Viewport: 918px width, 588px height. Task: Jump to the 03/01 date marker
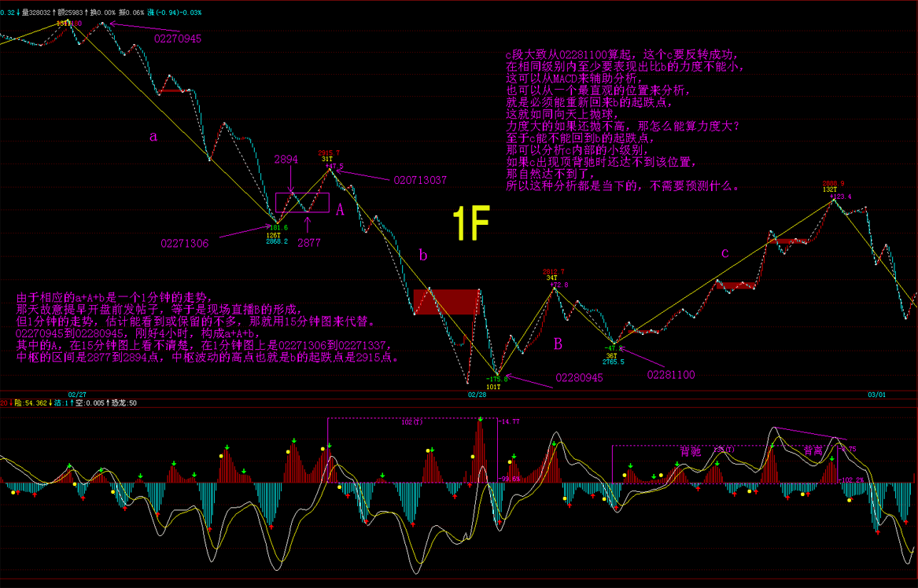(876, 395)
